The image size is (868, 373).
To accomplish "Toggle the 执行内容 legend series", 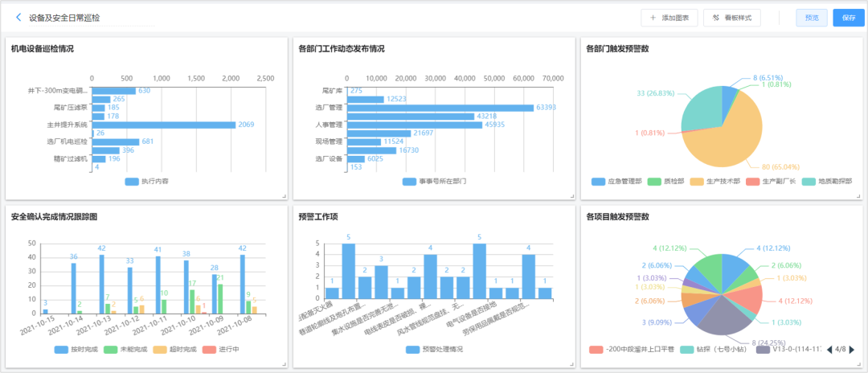I will point(148,182).
